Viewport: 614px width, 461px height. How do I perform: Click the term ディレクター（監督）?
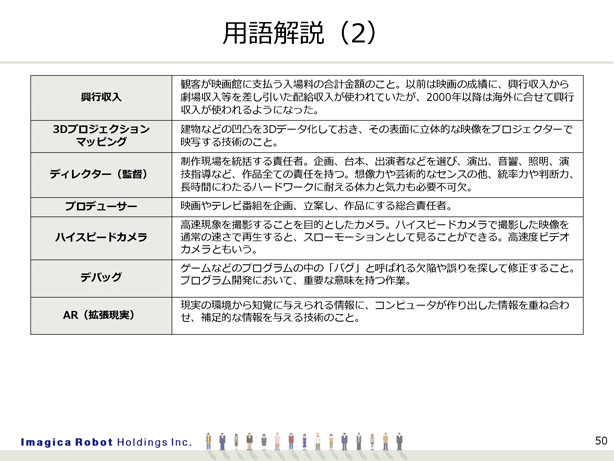point(99,174)
